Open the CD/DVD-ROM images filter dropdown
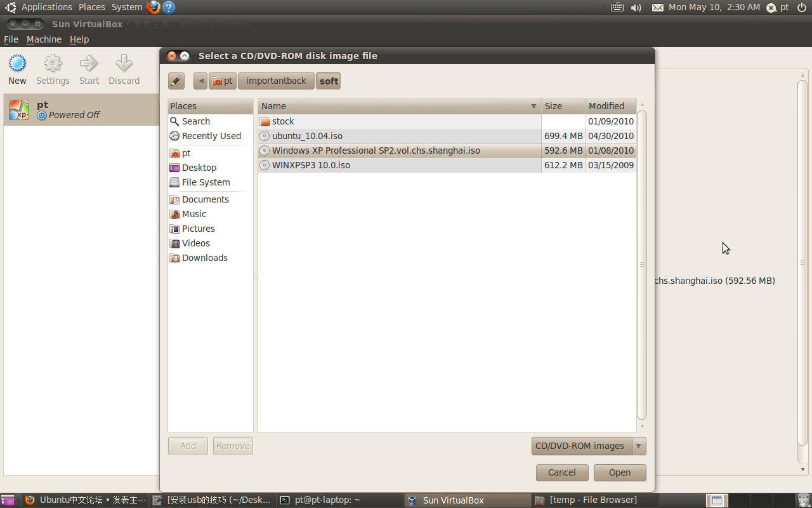 (x=589, y=446)
